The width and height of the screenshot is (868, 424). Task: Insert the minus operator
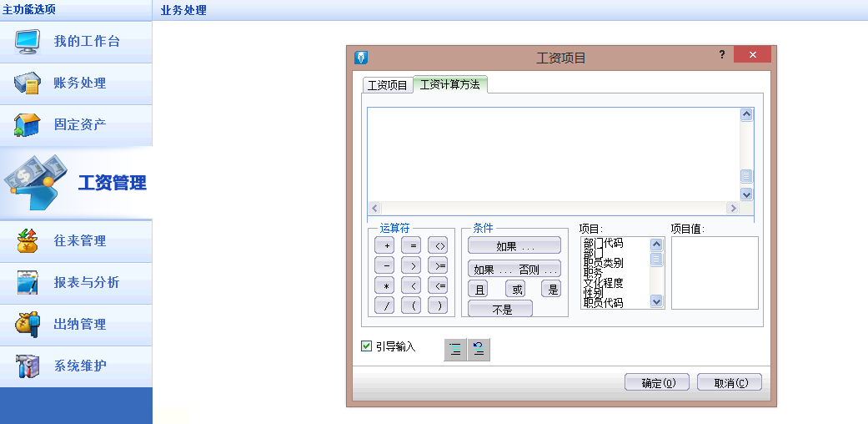tap(384, 265)
